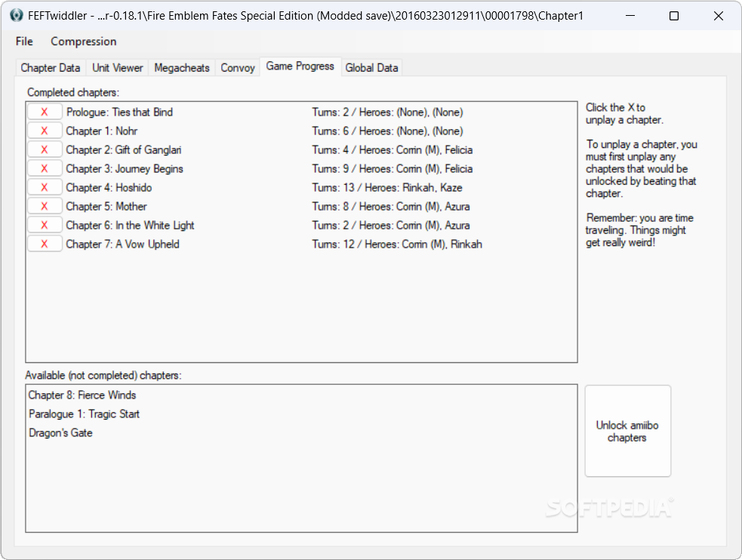Click 'Turns: 6 / Heroes: (None), (None)' text
Viewport: 742px width, 560px height.
(387, 131)
